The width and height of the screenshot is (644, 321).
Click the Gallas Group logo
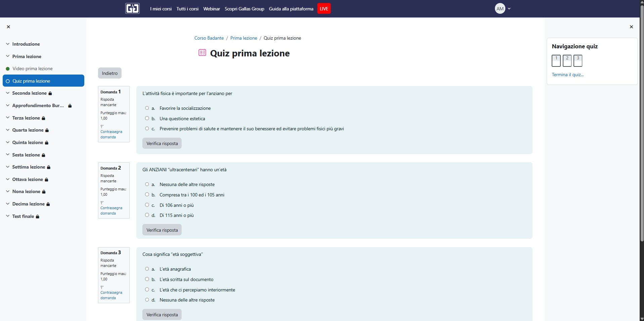(x=132, y=8)
